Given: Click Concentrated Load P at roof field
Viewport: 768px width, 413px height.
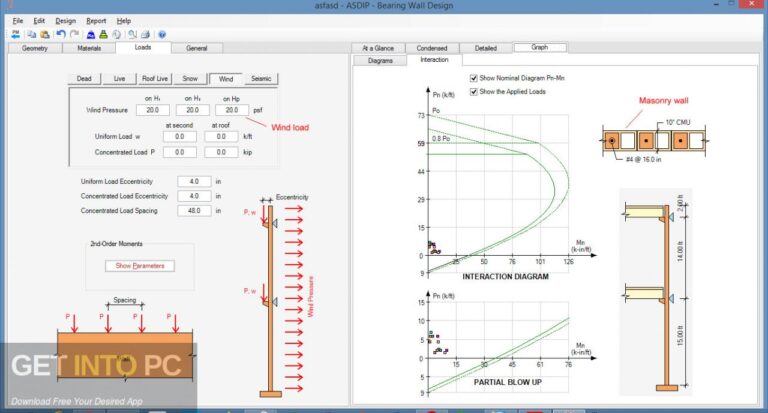Looking at the screenshot, I should [221, 152].
